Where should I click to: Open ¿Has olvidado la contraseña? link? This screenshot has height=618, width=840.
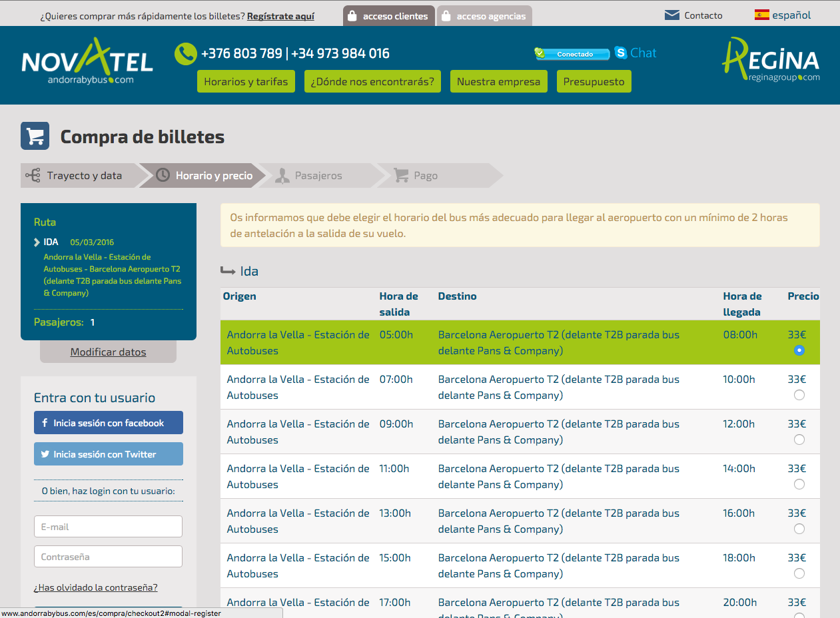point(96,587)
